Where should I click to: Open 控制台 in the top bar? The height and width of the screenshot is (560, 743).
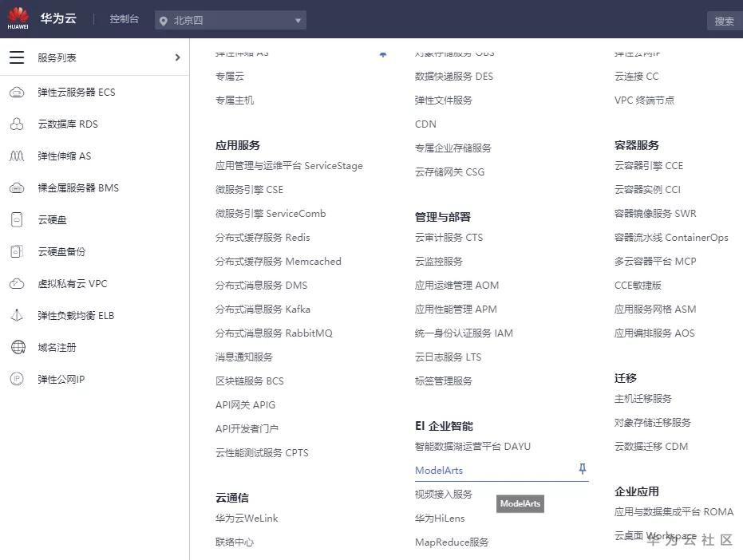pyautogui.click(x=124, y=19)
